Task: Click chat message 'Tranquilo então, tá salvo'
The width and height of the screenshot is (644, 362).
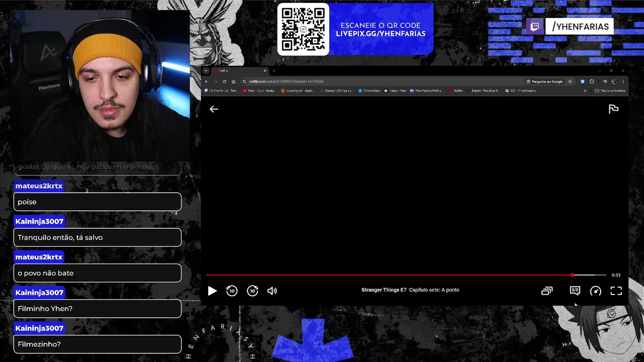Action: [x=97, y=237]
